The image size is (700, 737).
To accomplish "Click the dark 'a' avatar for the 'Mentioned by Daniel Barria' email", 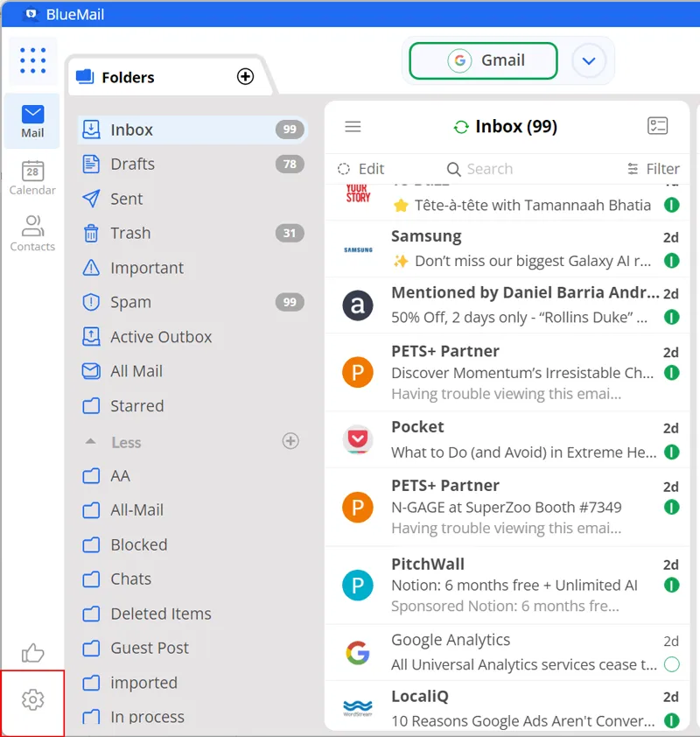I will pos(358,305).
